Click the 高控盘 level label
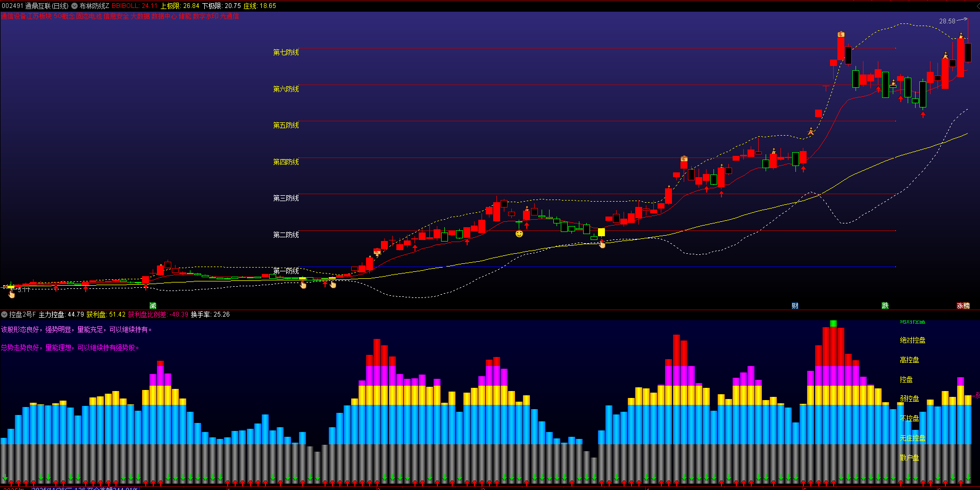This screenshot has height=490, width=980. click(x=909, y=360)
